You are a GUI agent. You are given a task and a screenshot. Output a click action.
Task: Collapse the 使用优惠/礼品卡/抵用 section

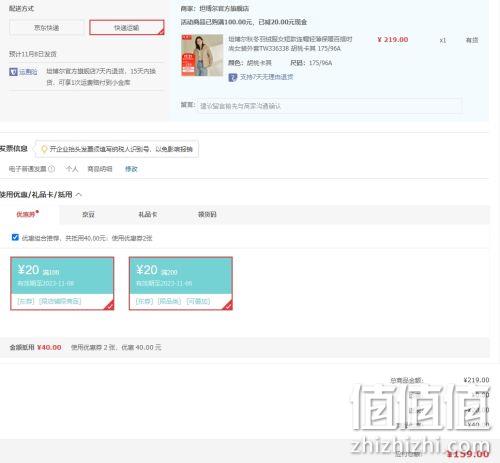pos(79,195)
